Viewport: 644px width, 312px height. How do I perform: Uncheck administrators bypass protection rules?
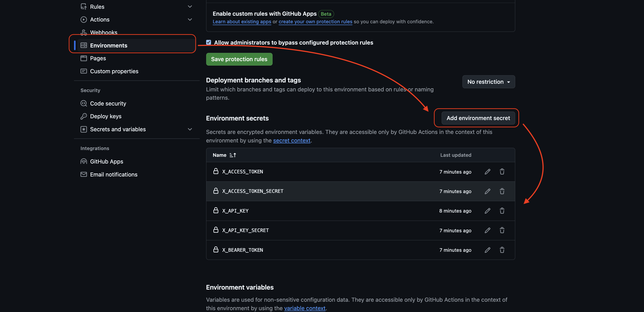coord(208,42)
